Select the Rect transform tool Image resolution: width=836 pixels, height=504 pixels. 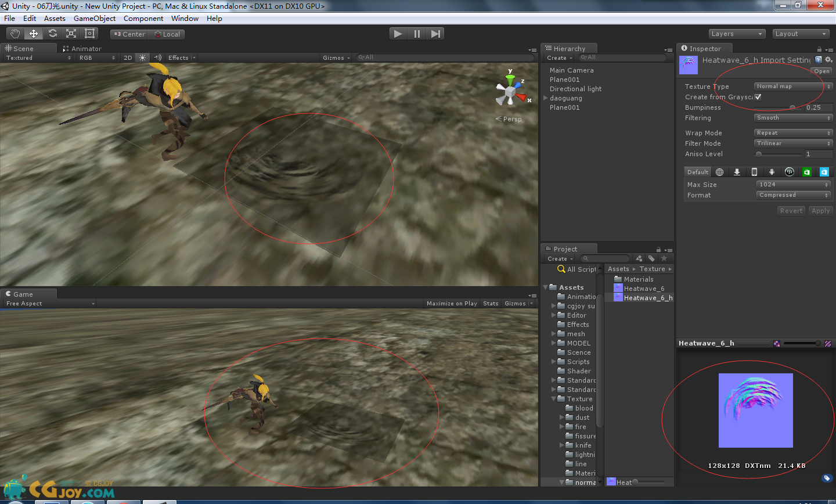click(89, 34)
